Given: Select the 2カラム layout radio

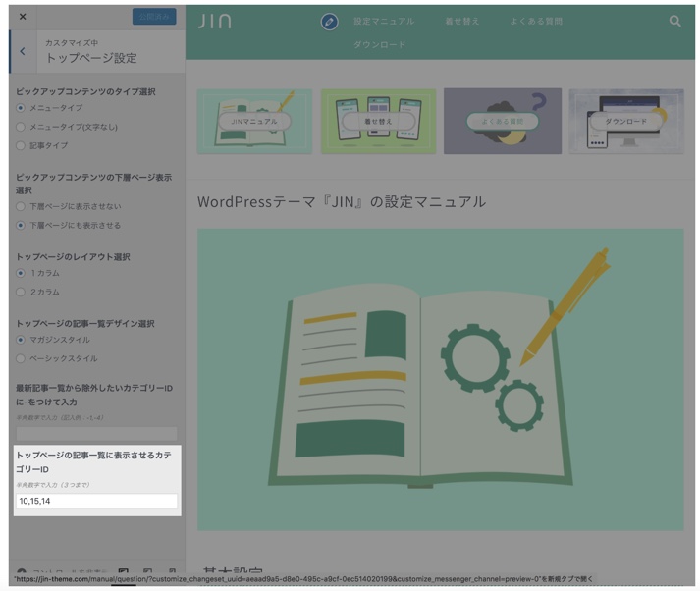Looking at the screenshot, I should click(x=21, y=292).
